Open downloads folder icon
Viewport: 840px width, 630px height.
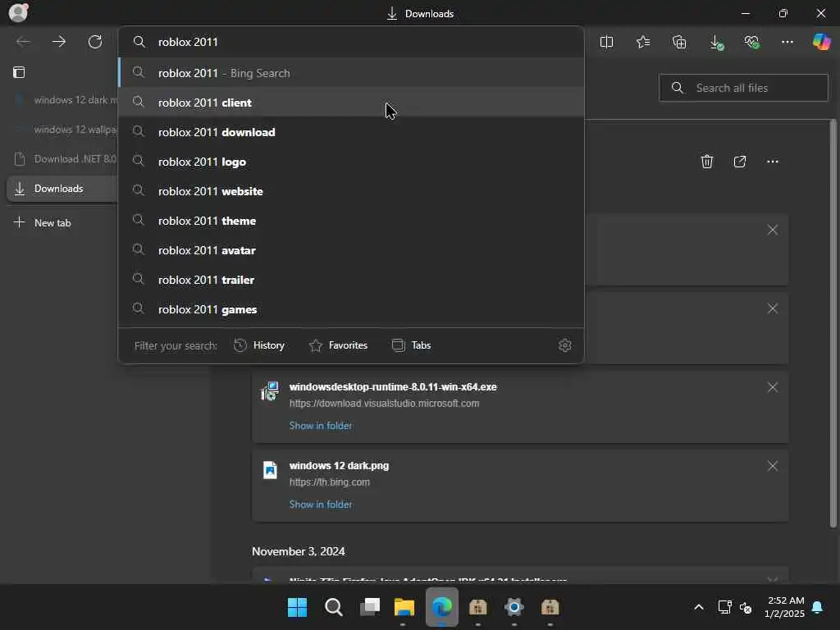pos(740,162)
